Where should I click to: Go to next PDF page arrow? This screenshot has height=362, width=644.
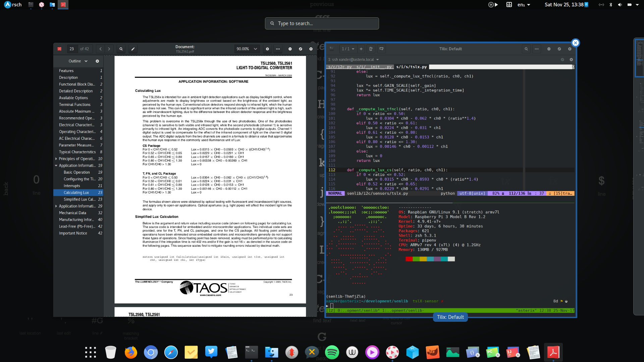109,49
